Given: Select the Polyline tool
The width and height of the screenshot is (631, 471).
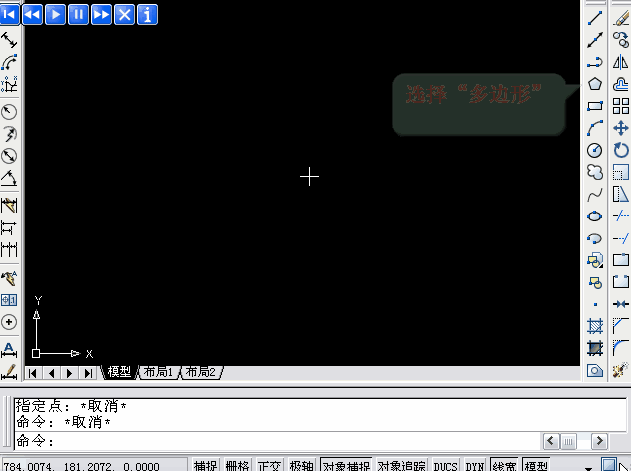Looking at the screenshot, I should point(594,62).
